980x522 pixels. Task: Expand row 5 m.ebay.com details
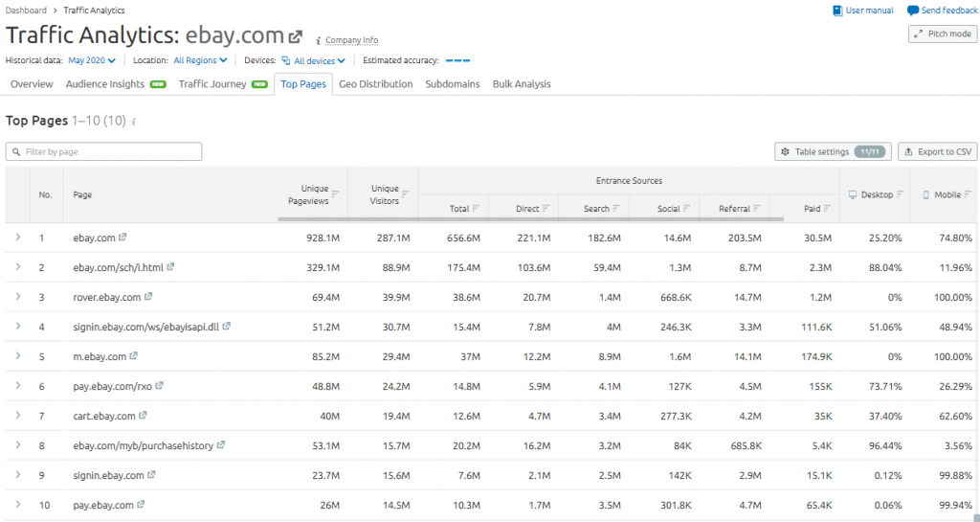point(18,355)
